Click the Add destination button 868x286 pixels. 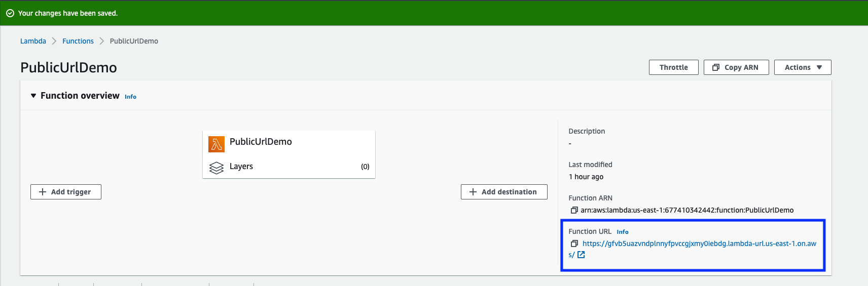[504, 192]
